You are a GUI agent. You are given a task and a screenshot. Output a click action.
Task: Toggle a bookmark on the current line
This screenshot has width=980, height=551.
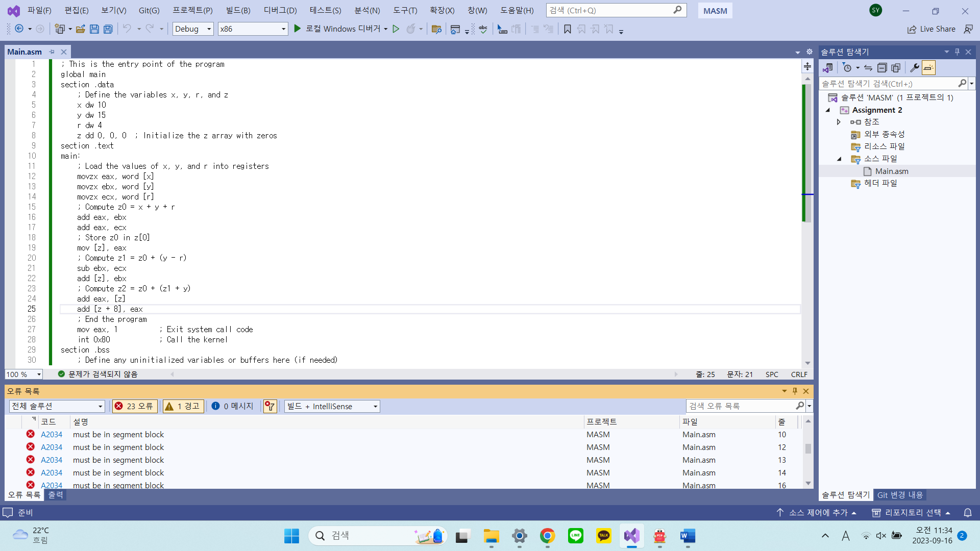pyautogui.click(x=567, y=29)
